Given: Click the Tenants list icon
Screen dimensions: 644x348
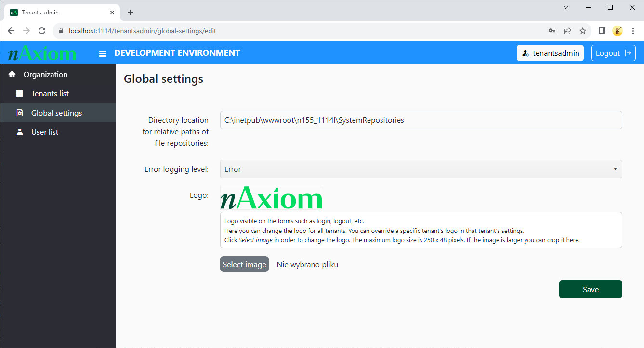Looking at the screenshot, I should [x=20, y=93].
